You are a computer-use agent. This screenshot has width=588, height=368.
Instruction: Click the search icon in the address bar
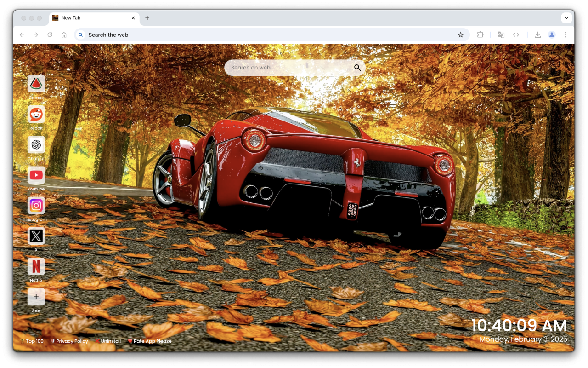point(81,34)
